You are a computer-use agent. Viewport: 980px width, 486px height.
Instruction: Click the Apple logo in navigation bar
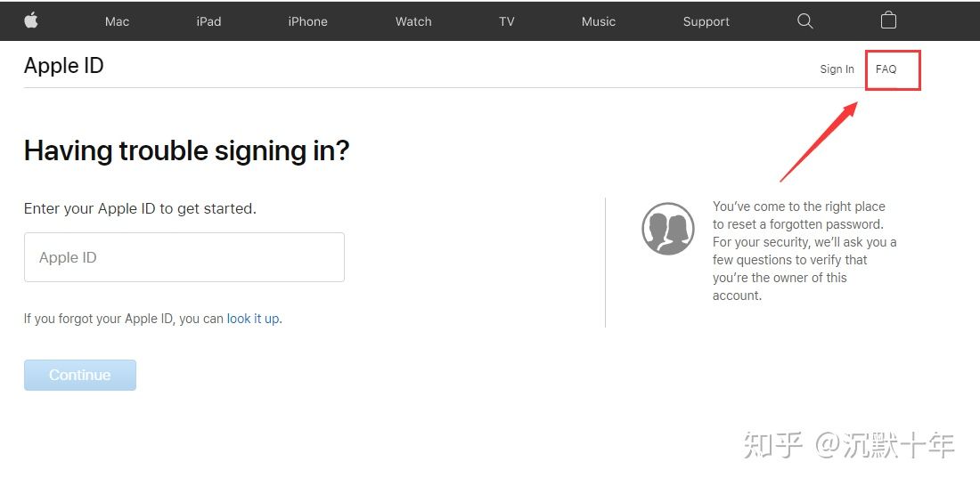[31, 20]
